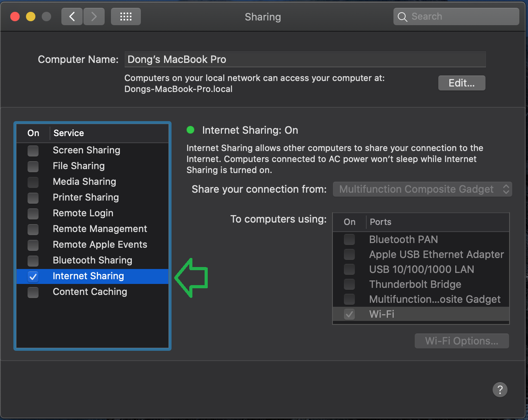
Task: Select Media Sharing in service list
Action: click(x=92, y=182)
